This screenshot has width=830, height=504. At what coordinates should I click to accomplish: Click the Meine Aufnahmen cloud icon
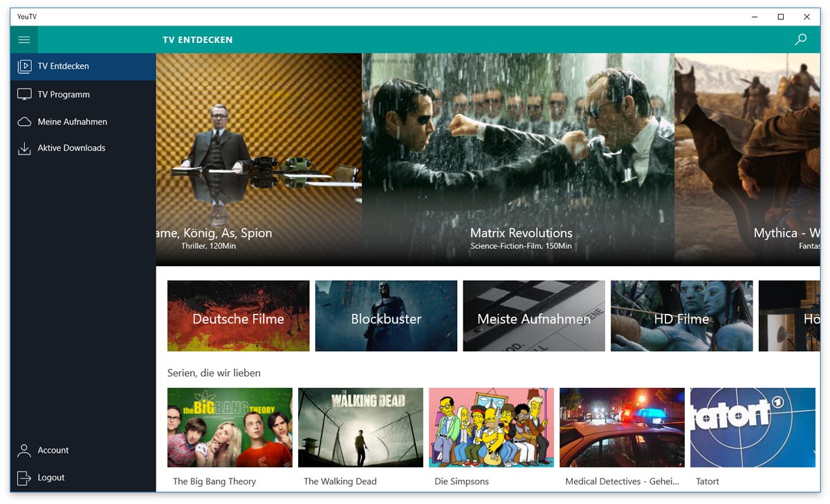click(x=24, y=122)
